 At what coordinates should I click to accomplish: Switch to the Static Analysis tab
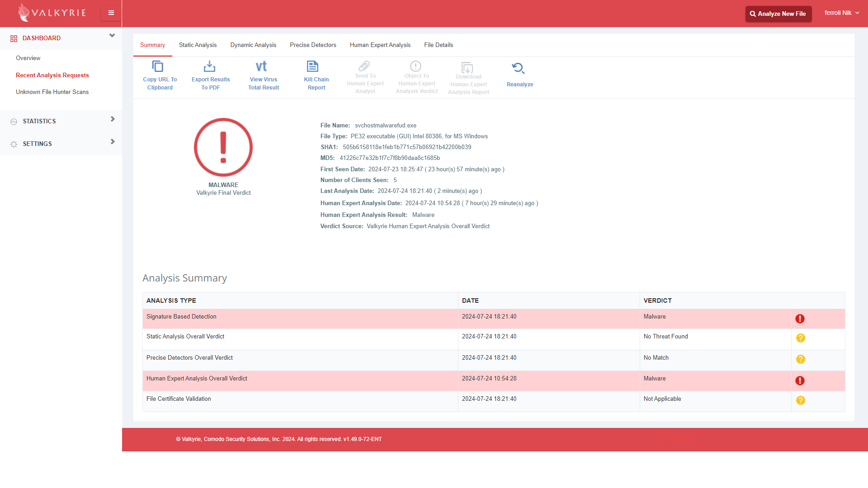pyautogui.click(x=198, y=45)
